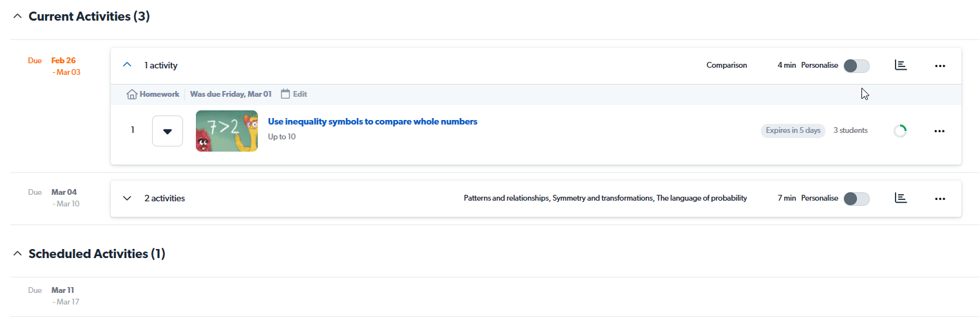Open Use inequality symbols to compare whole numbers
The image size is (980, 320).
pos(372,121)
